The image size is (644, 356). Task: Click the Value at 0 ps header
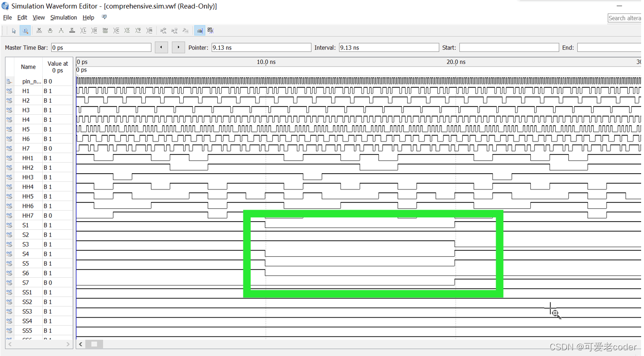click(x=58, y=67)
